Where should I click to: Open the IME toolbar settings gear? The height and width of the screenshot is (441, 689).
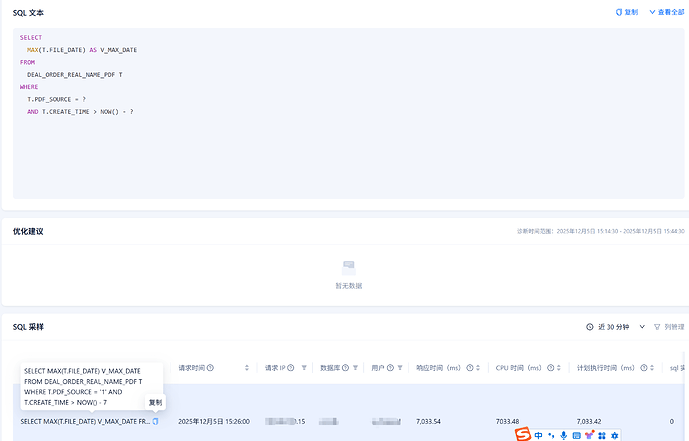click(x=615, y=435)
